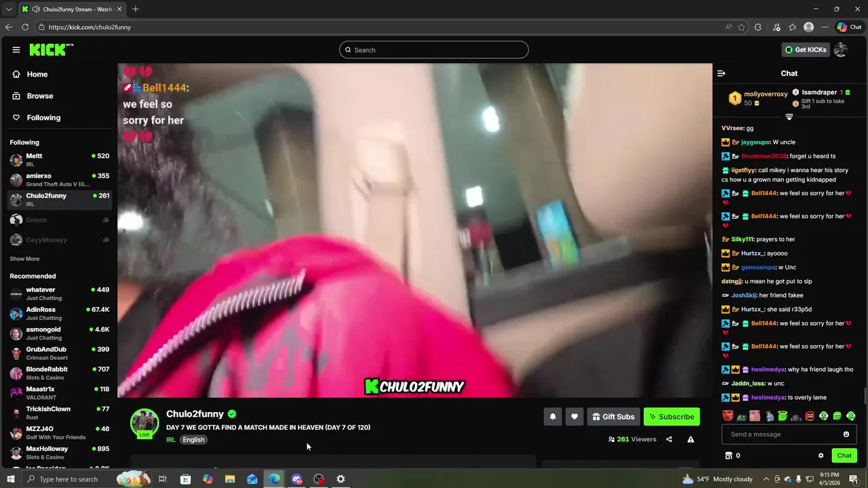
Task: Click username JoshSkij in chat
Action: [743, 296]
